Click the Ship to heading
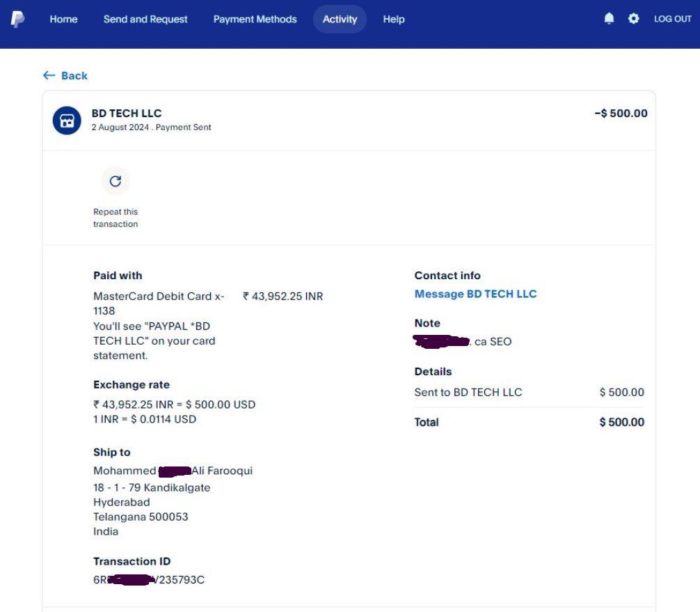This screenshot has width=700, height=612. click(112, 452)
